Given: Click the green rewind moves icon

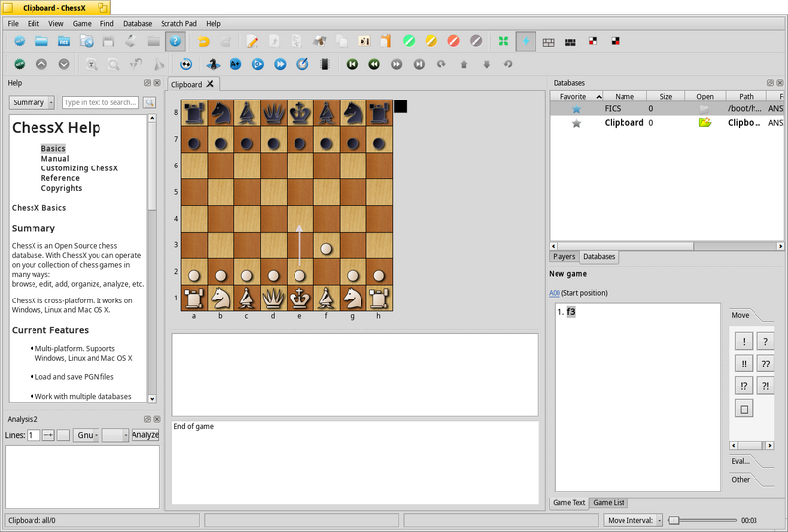Looking at the screenshot, I should click(x=374, y=64).
